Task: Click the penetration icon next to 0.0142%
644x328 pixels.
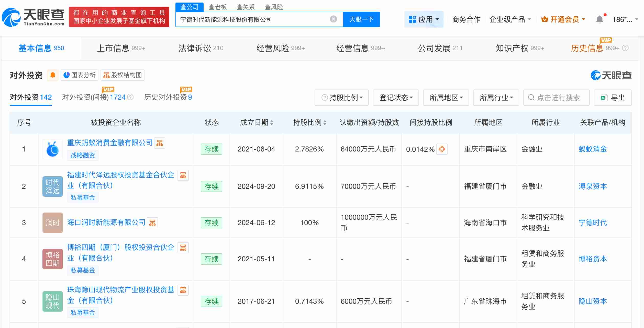Action: click(442, 149)
